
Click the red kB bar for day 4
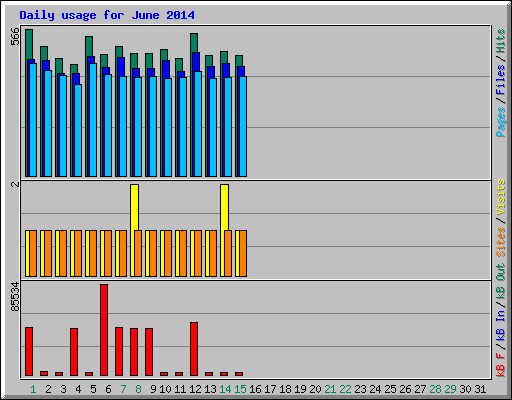click(x=74, y=352)
